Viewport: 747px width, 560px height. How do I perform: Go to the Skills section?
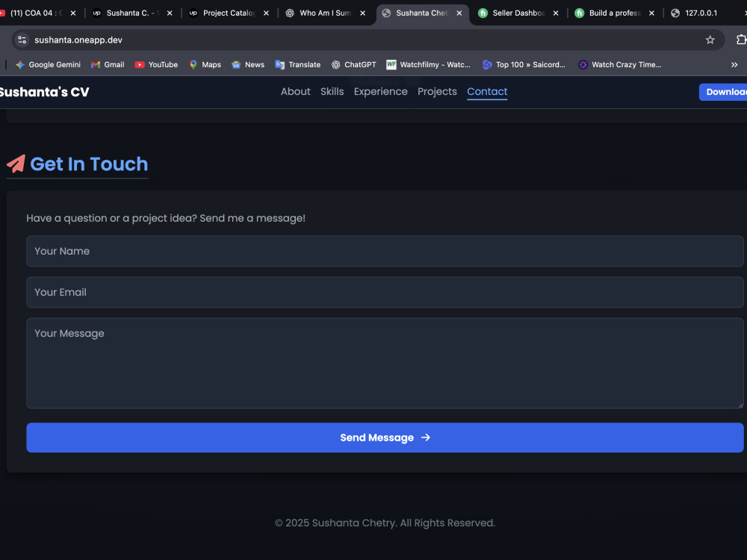tap(332, 91)
